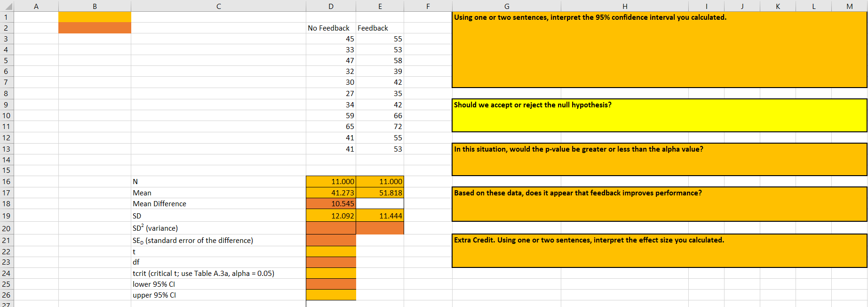This screenshot has width=868, height=307.
Task: Select the tcrit input cell
Action: pyautogui.click(x=331, y=273)
